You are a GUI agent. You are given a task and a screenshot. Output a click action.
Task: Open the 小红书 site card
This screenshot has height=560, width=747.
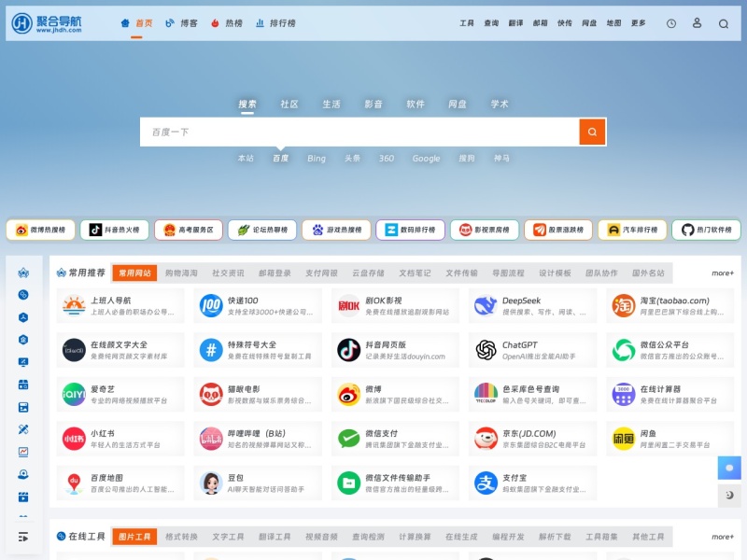pos(120,439)
